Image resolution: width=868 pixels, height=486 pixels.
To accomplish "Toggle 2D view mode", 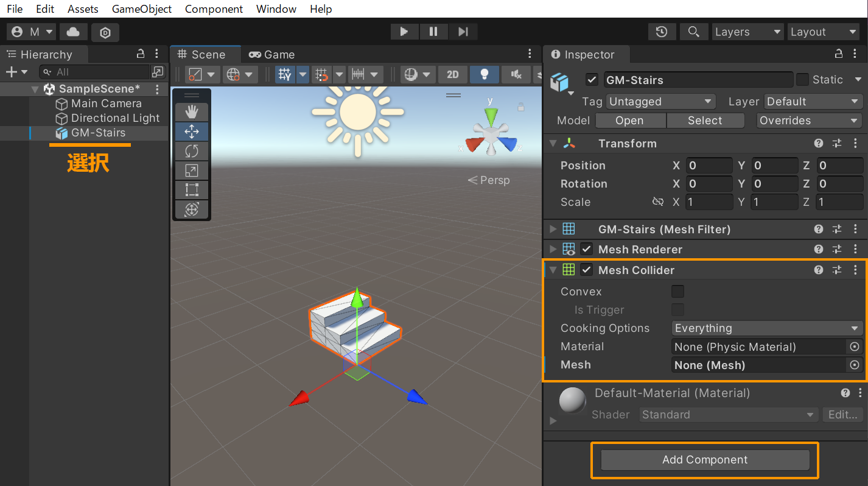I will click(x=452, y=74).
